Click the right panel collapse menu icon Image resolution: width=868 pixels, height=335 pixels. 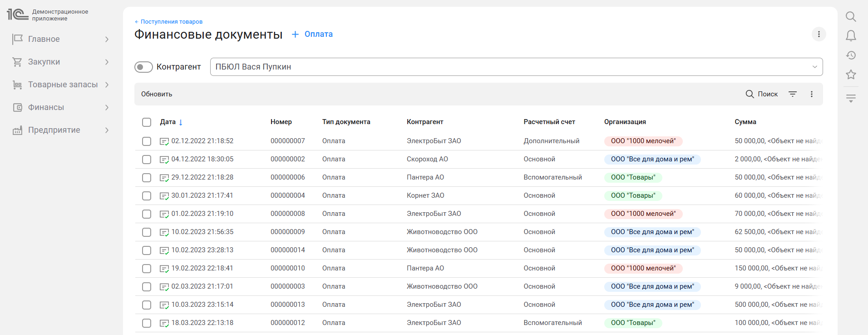(x=851, y=98)
